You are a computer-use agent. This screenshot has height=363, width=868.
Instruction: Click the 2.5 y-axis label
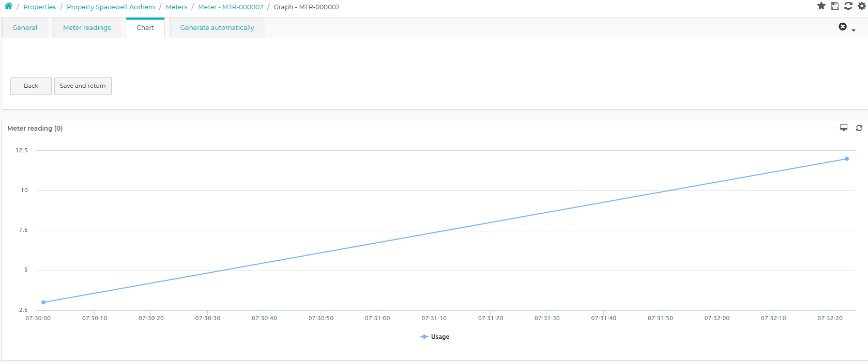(x=23, y=310)
